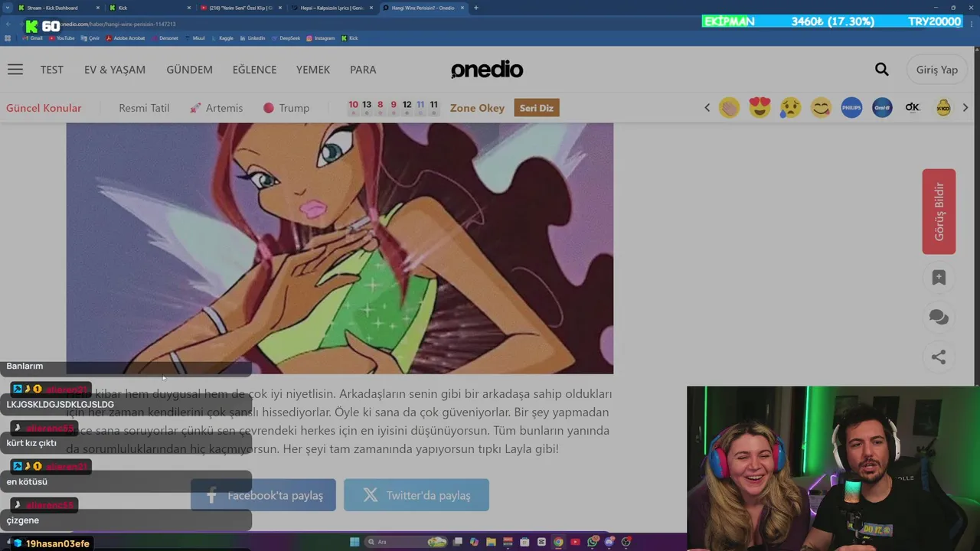
Task: Open the Adobe Acrobat bookmark
Action: pos(125,38)
